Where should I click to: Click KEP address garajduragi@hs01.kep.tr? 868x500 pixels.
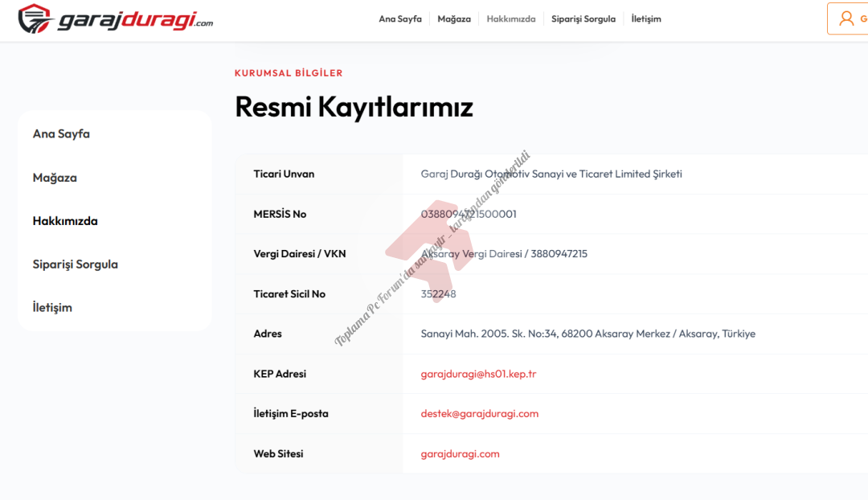point(478,374)
